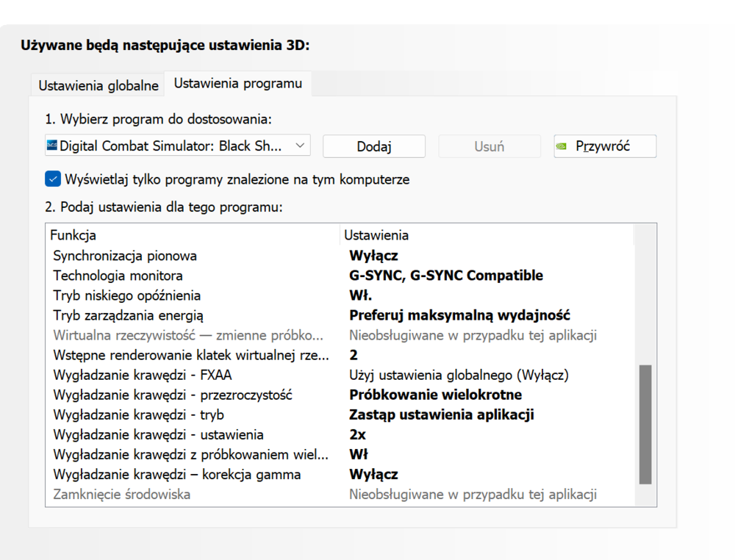Open Preferuj maksymalną wydajność setting value
The image size is (735, 560).
tap(459, 315)
